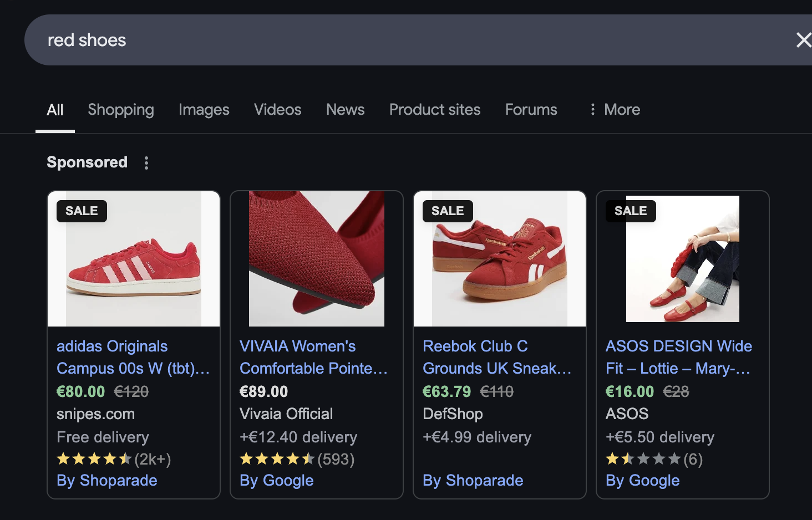Click the €63.79 Reebok sale price
The image size is (812, 520).
tap(447, 391)
